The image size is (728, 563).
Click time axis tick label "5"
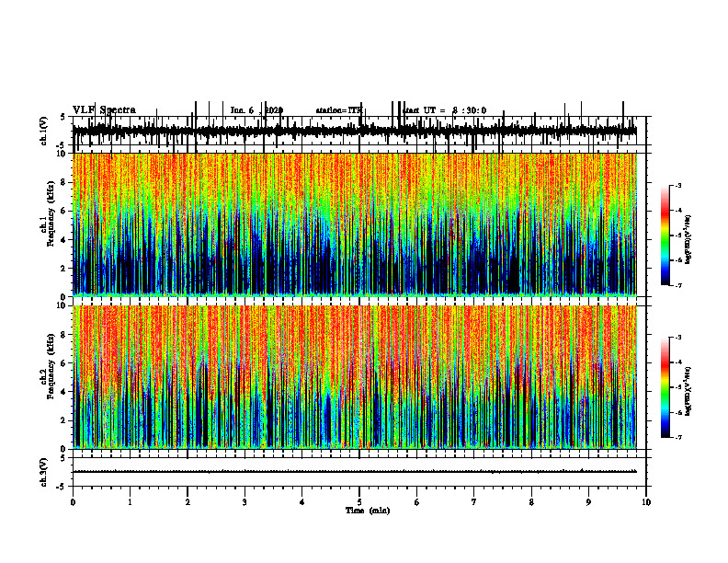click(359, 502)
